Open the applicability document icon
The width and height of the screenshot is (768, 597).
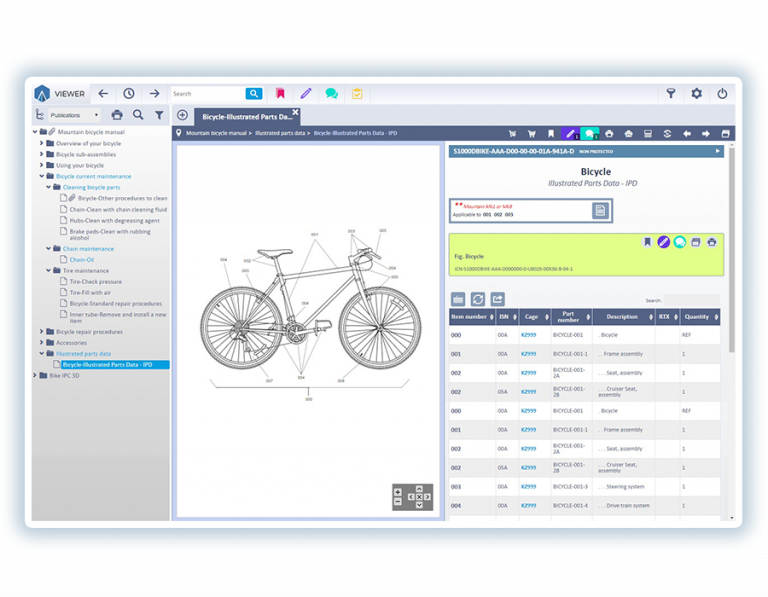600,211
